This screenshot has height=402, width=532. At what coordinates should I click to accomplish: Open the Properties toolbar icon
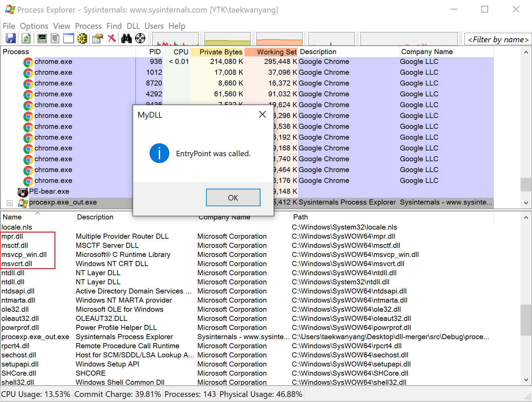pos(98,39)
